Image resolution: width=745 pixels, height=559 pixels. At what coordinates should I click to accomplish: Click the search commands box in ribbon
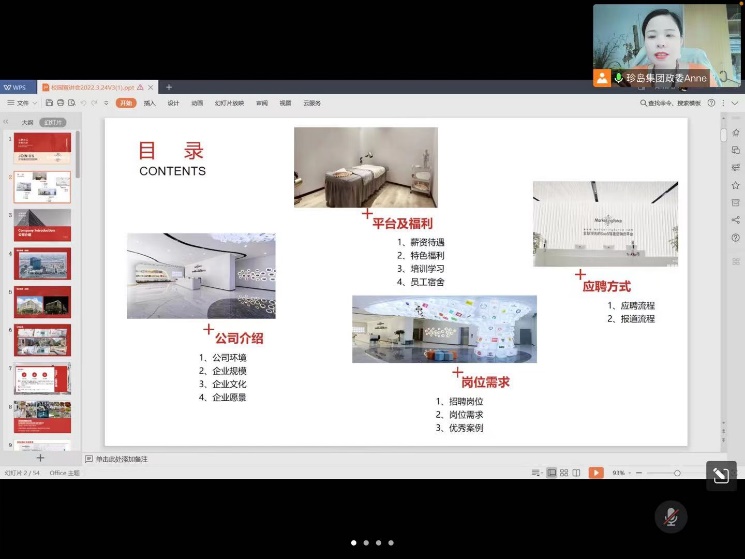tap(674, 103)
